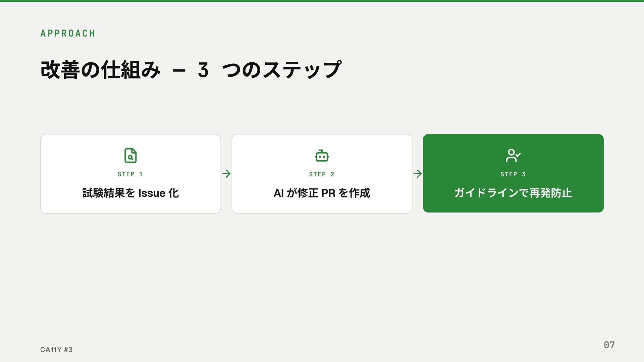Image resolution: width=644 pixels, height=362 pixels.
Task: Click the arrow between Step 1 and Step 2
Action: click(226, 174)
